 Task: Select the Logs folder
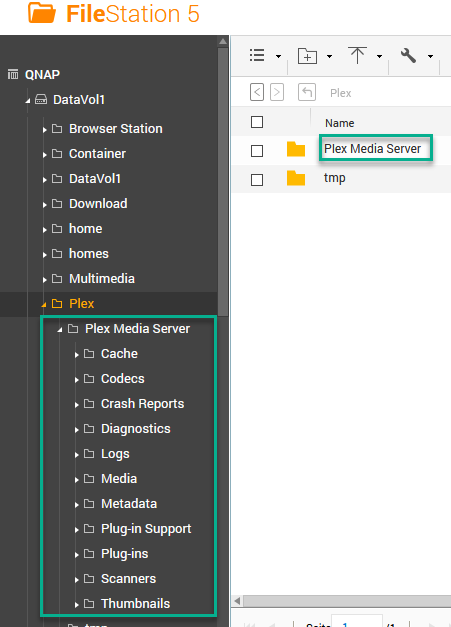(115, 454)
